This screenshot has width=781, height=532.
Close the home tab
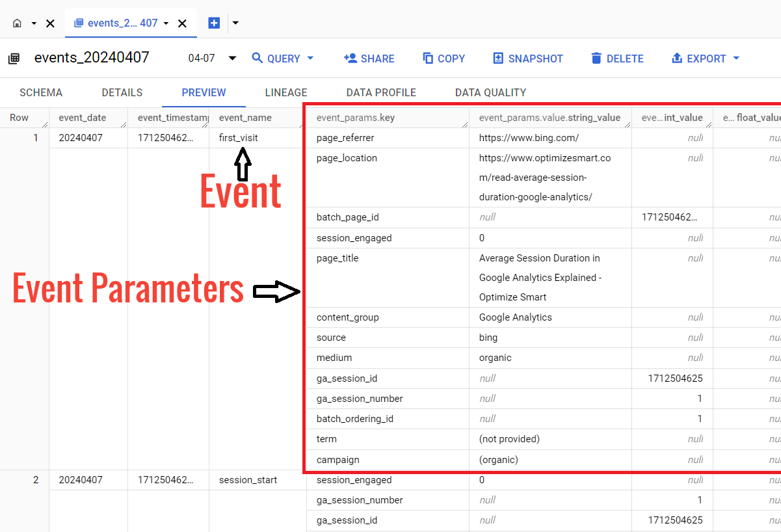click(x=50, y=23)
